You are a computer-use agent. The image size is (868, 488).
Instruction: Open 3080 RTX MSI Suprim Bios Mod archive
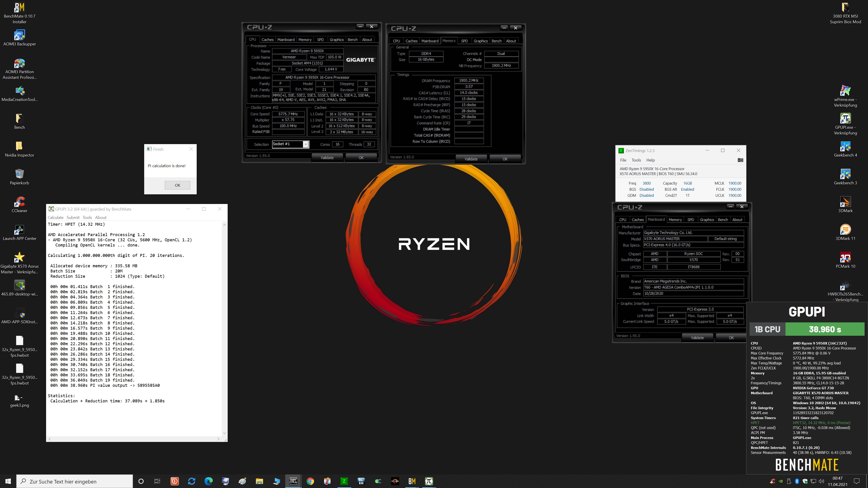[845, 14]
